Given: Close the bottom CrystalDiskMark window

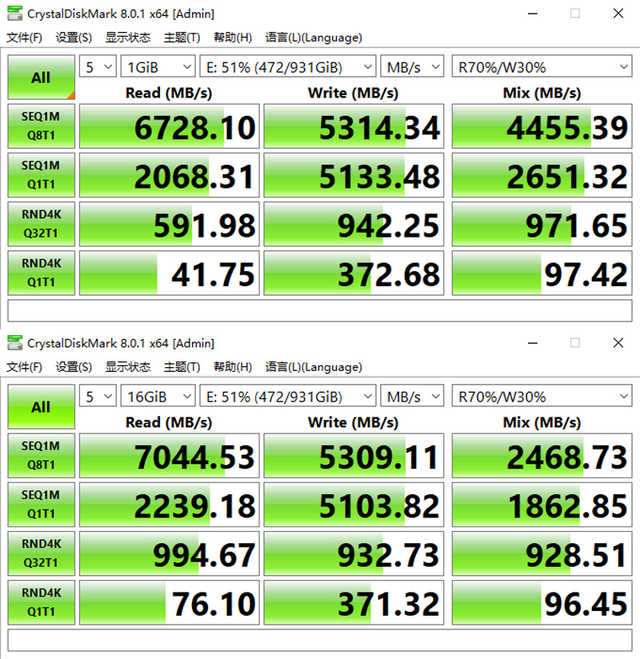Looking at the screenshot, I should coord(618,343).
